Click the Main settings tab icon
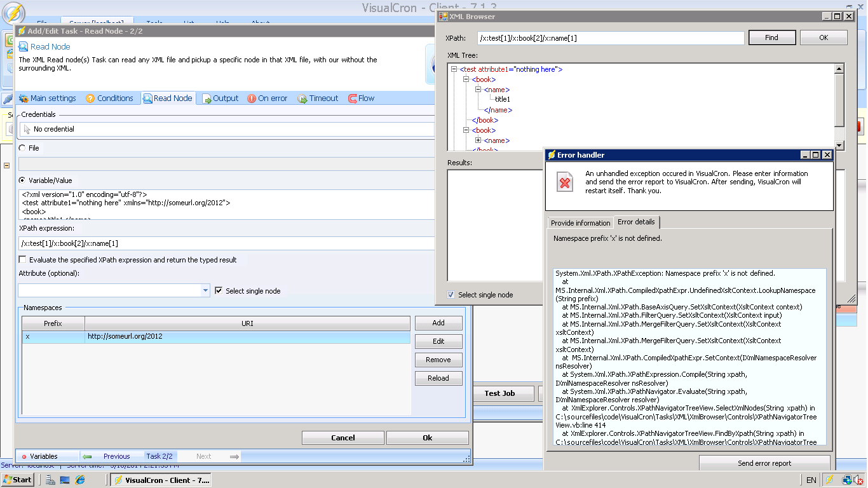The width and height of the screenshot is (868, 488). pos(24,98)
